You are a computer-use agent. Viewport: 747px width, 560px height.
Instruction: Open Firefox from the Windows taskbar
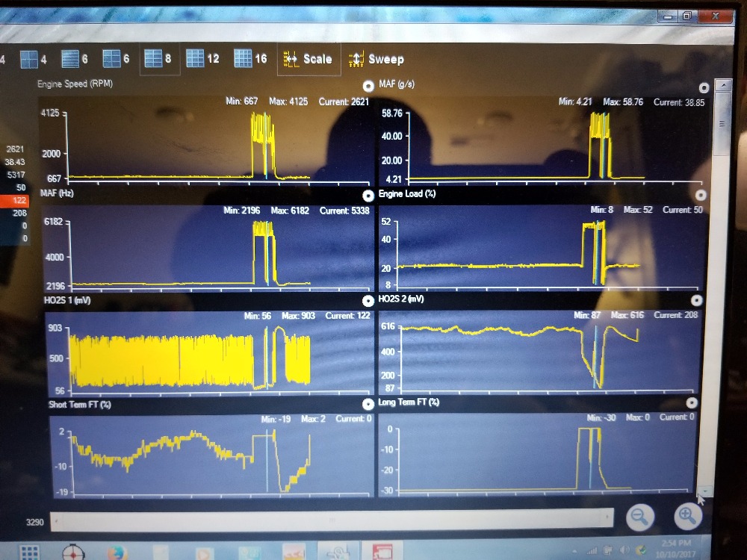pyautogui.click(x=117, y=553)
